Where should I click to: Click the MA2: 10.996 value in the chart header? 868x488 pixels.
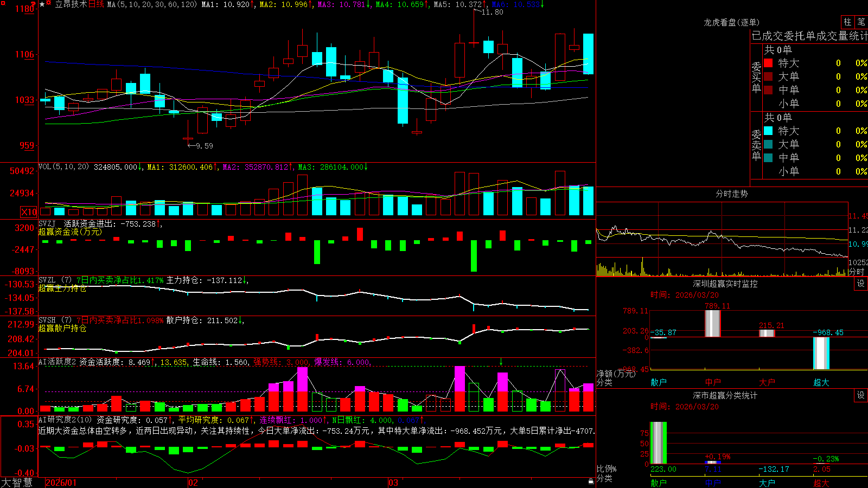coord(284,4)
